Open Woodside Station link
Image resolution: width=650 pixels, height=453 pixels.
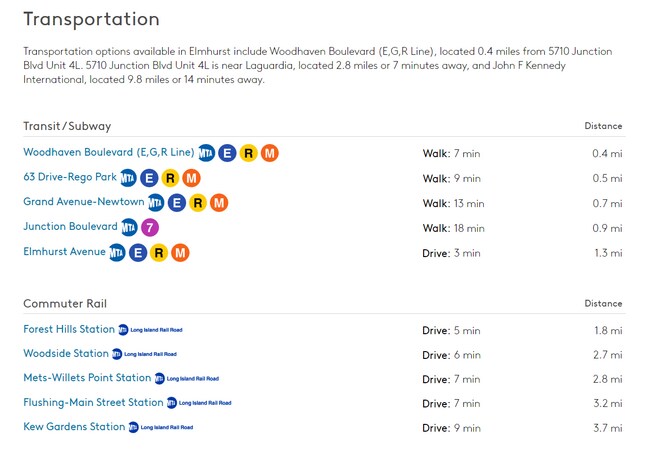point(66,354)
